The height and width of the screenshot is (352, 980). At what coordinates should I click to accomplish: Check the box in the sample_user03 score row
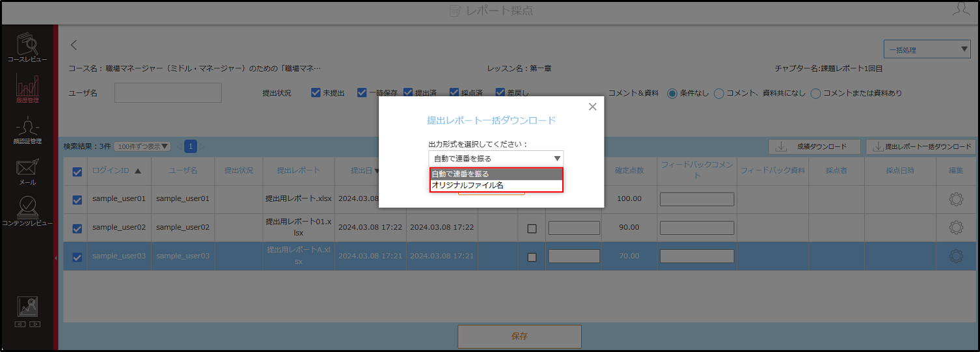click(532, 257)
